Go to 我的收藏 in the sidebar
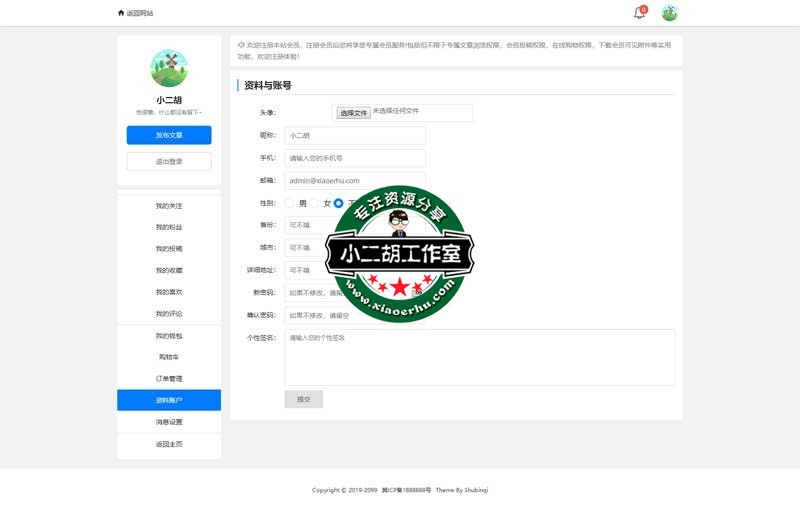Viewport: 800px width, 511px height. (169, 270)
